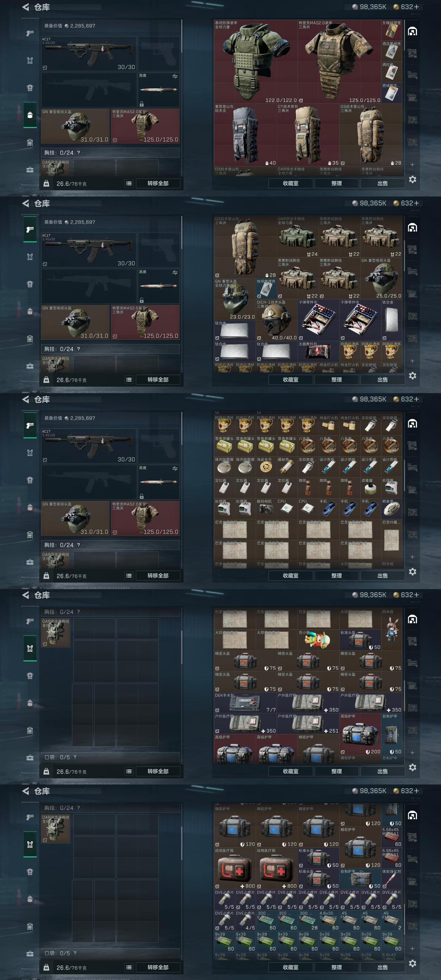Screen dimensions: 441x980
Task: Click the highlighted backpack category tab
Action: point(30,115)
